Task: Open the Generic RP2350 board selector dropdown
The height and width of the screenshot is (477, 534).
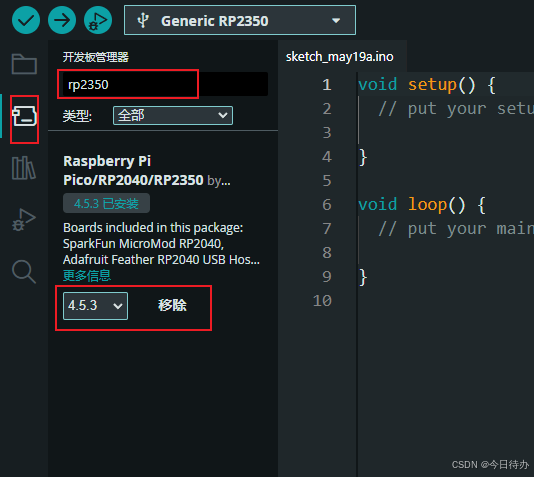Action: pos(240,20)
